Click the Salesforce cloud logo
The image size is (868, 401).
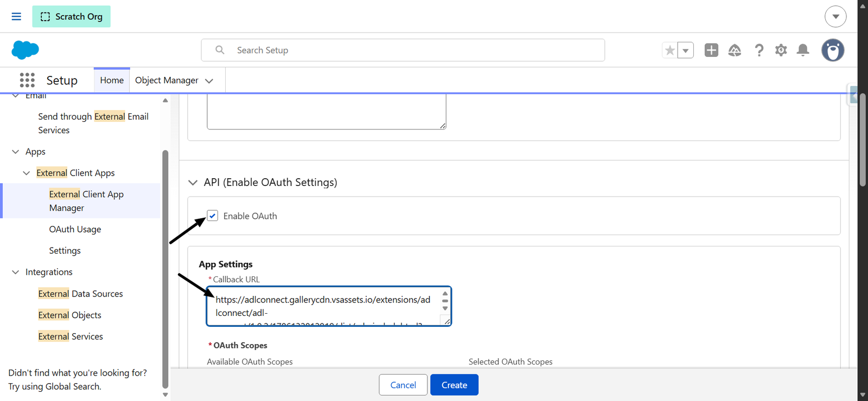25,50
